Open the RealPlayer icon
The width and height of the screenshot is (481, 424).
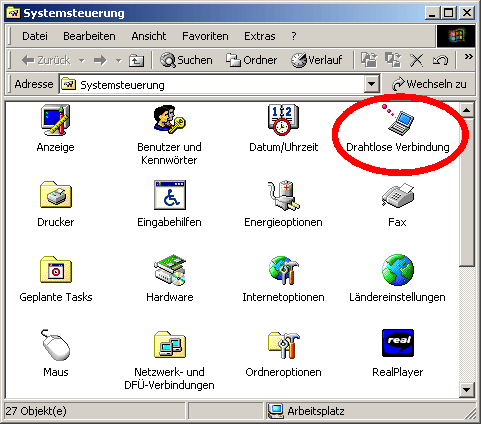(398, 343)
